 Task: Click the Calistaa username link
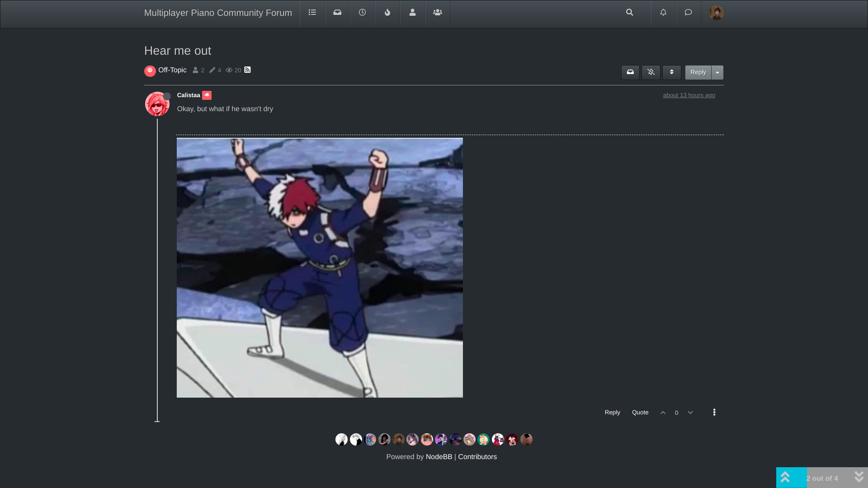pyautogui.click(x=189, y=95)
